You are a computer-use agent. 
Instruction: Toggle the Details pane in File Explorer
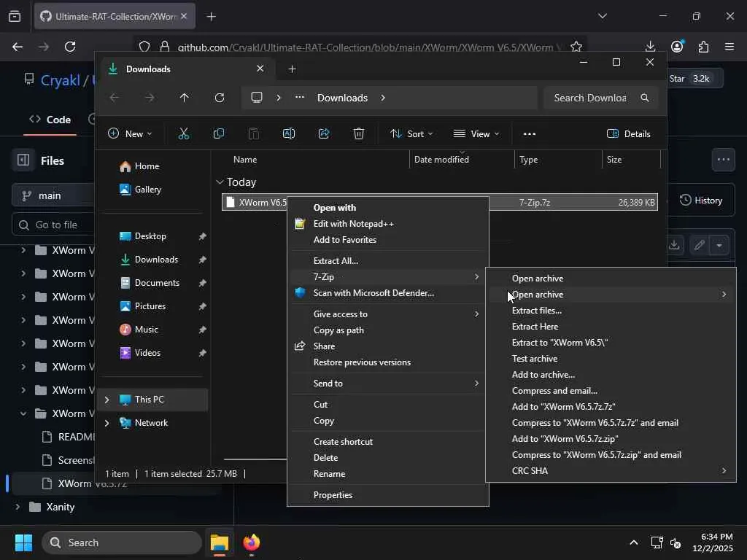pyautogui.click(x=628, y=133)
